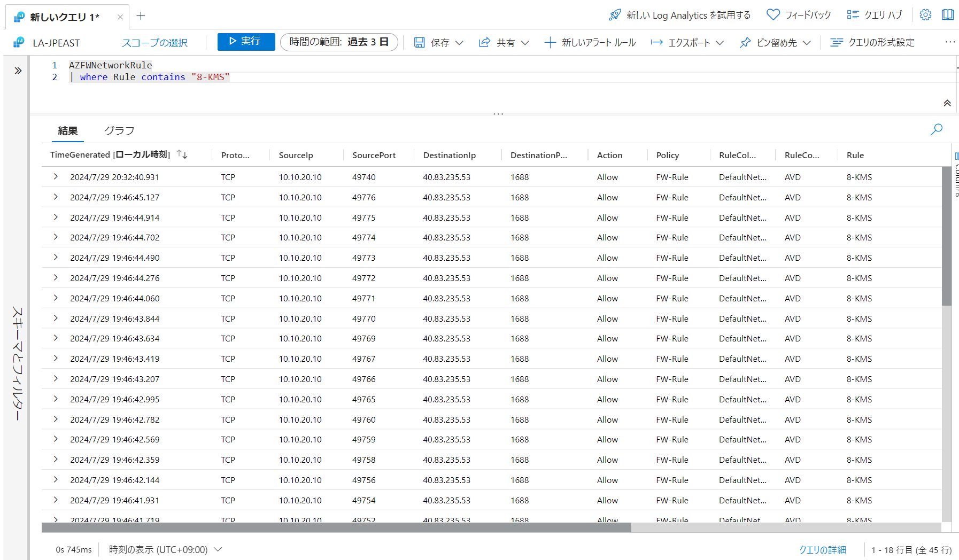Click the SourcePort column header
The width and height of the screenshot is (959, 560).
[x=374, y=155]
